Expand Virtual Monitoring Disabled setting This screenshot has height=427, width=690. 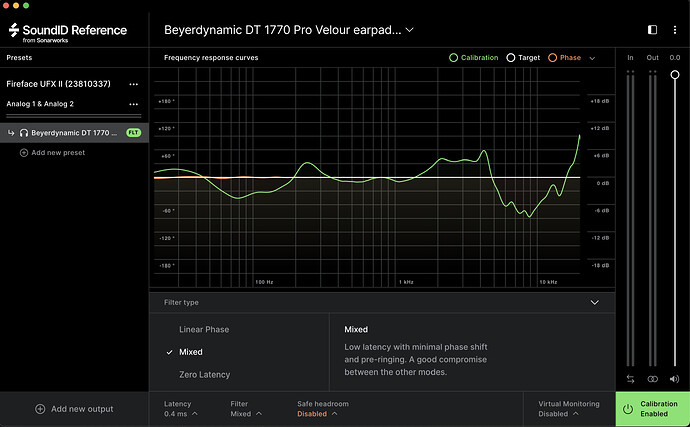pyautogui.click(x=569, y=409)
